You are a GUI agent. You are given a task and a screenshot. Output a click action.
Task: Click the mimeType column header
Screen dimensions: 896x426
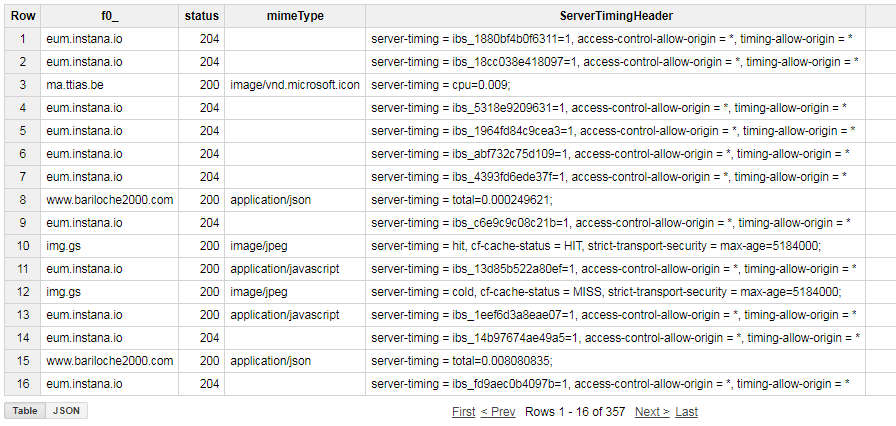point(295,16)
